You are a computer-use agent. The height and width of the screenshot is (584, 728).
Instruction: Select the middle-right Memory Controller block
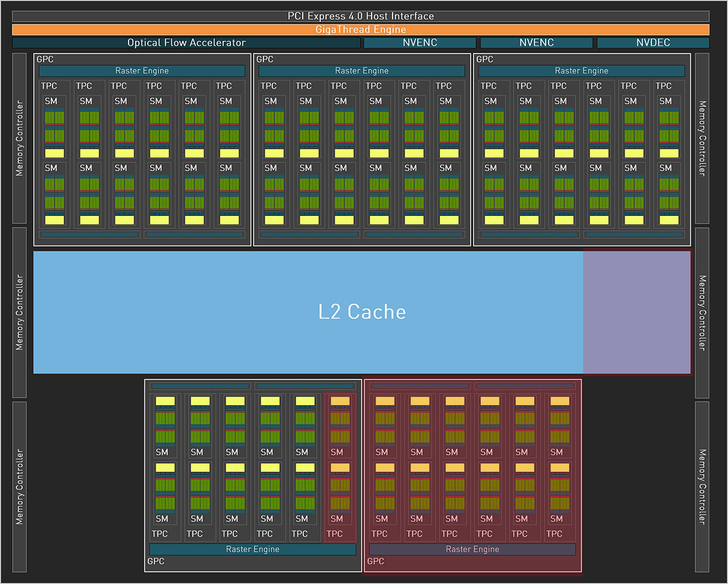[x=702, y=312]
